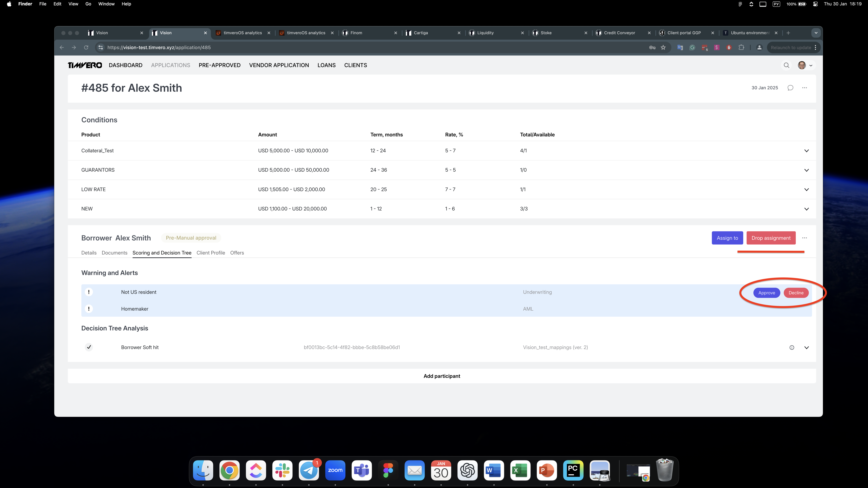Click the info icon on Borrower Soft hit row
868x488 pixels.
[792, 348]
